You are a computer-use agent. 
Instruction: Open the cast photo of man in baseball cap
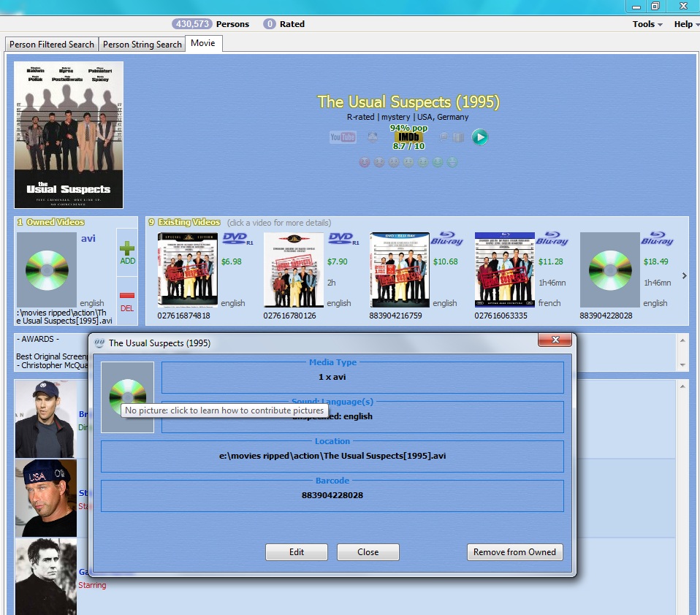click(x=45, y=419)
